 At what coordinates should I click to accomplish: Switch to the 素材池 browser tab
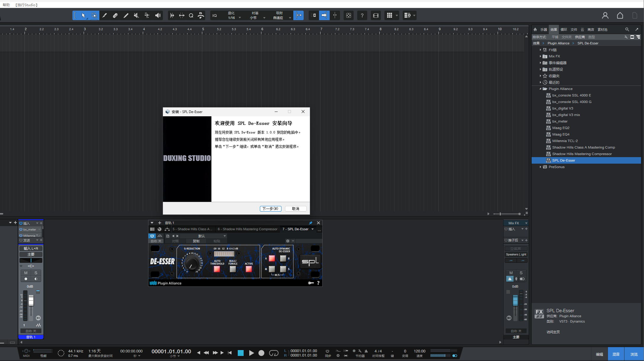[602, 30]
